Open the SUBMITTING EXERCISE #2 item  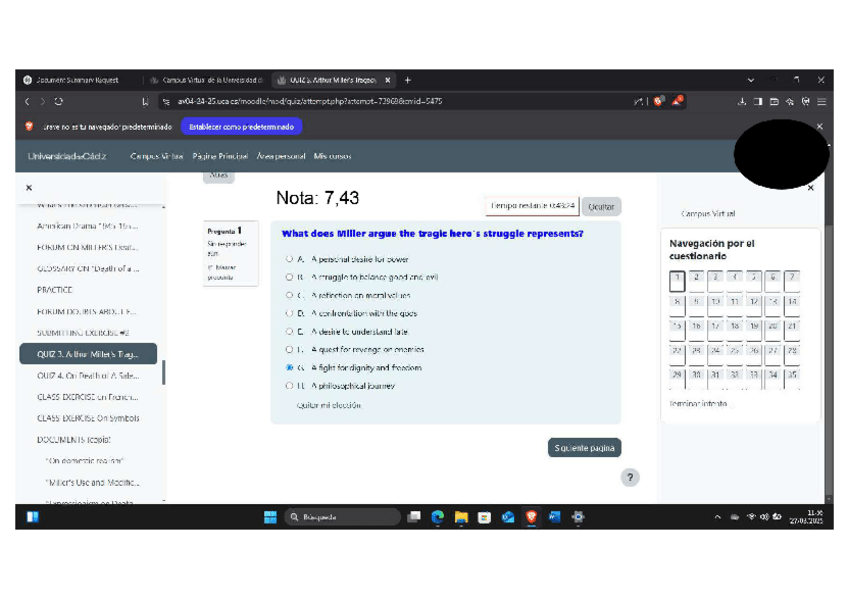coord(83,332)
